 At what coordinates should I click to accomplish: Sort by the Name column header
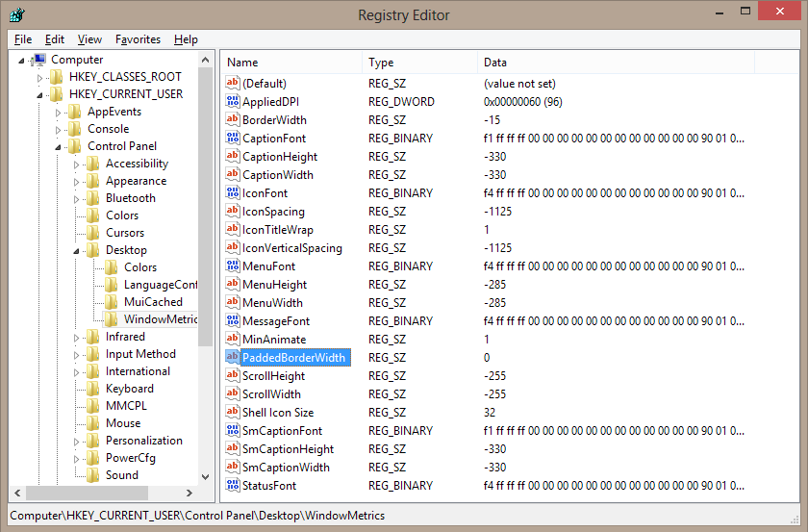tap(291, 63)
